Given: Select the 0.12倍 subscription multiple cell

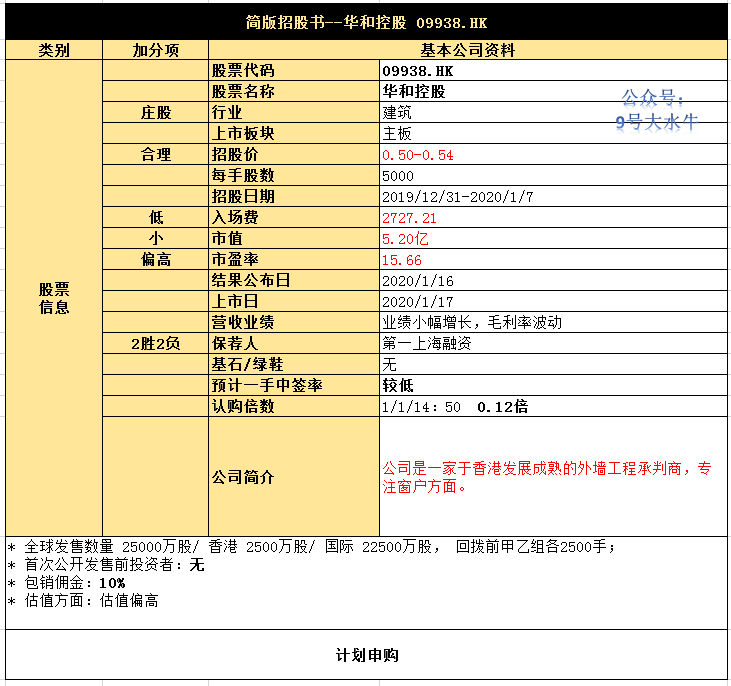Looking at the screenshot, I should point(553,406).
